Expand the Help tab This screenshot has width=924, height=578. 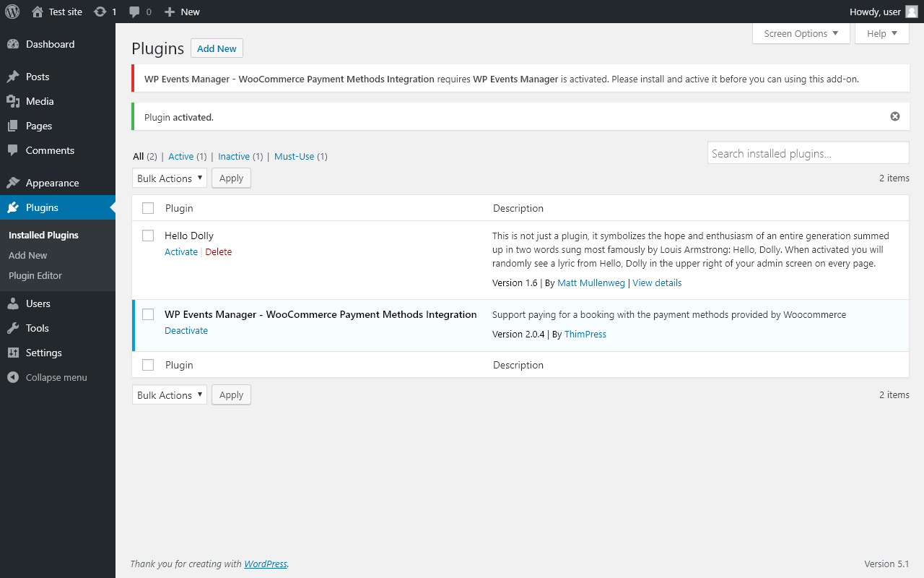pyautogui.click(x=881, y=33)
